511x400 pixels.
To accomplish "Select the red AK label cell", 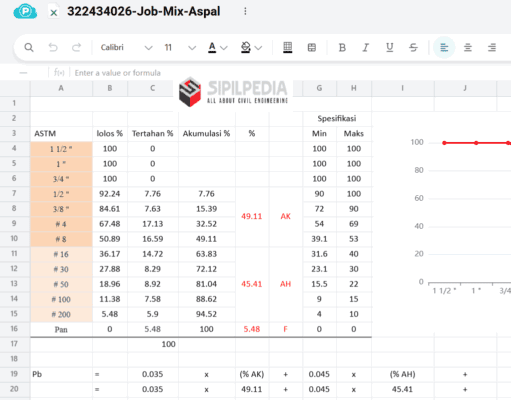I will (x=285, y=216).
